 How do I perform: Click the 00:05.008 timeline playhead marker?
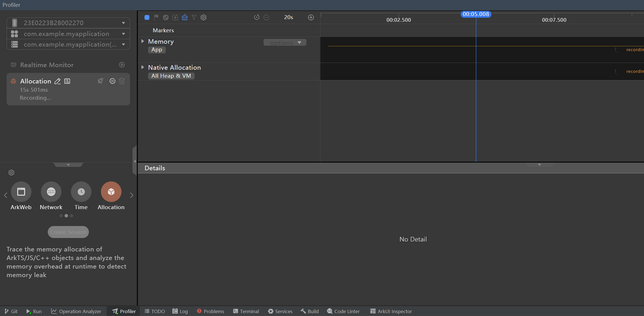pos(475,14)
